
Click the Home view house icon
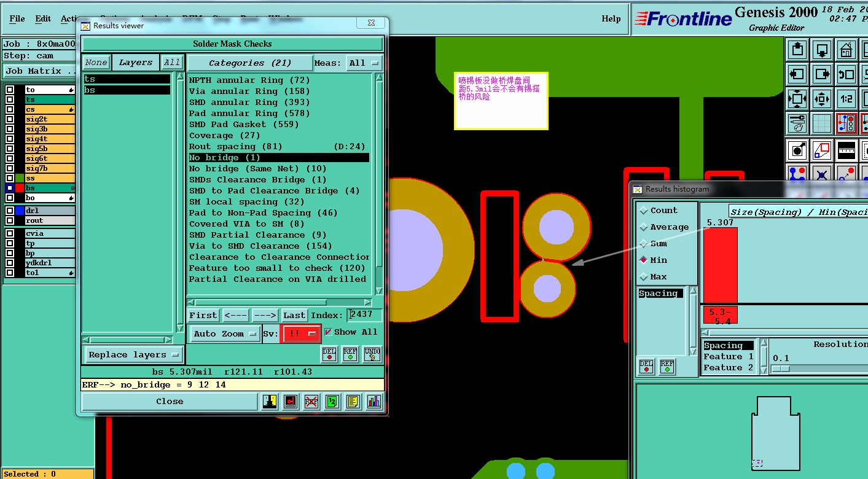click(x=846, y=49)
